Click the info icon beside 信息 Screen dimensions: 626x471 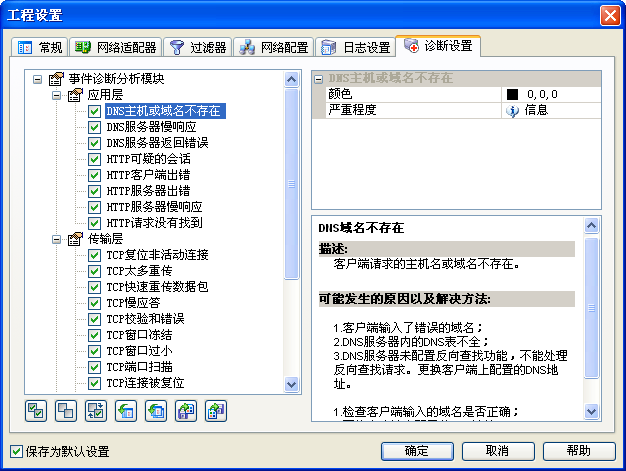(512, 111)
